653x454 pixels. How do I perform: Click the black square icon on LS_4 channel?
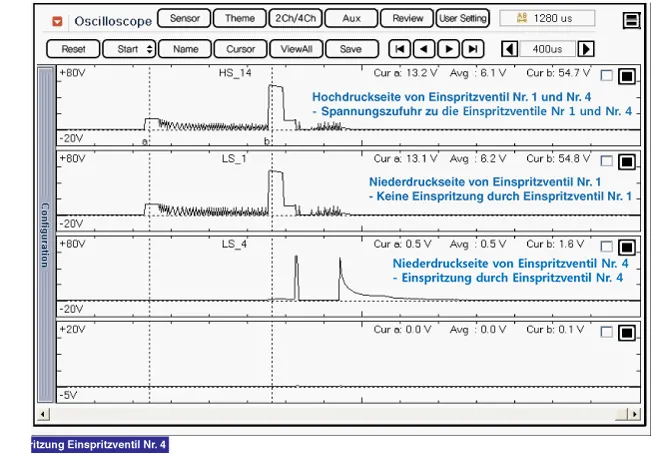627,246
